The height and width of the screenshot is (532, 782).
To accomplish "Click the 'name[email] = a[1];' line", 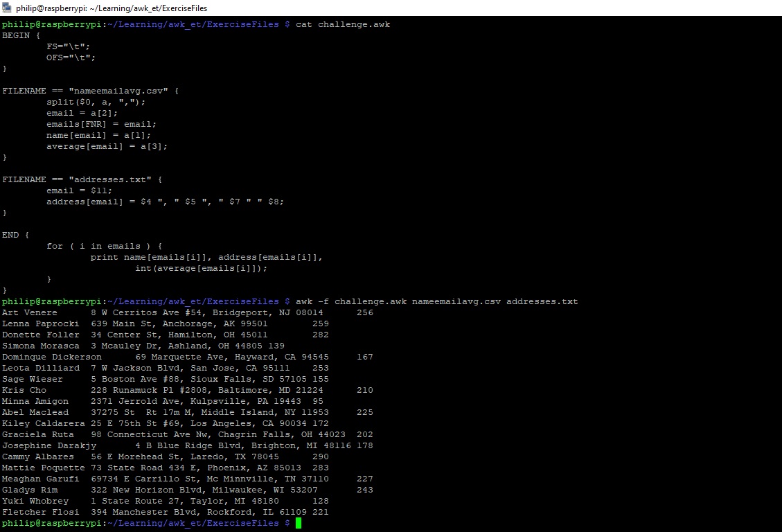I will click(99, 135).
